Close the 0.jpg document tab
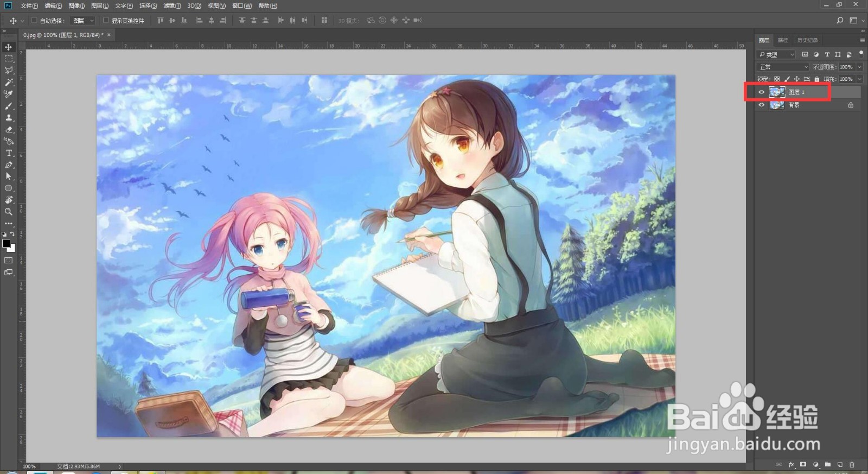The height and width of the screenshot is (474, 868). click(x=108, y=35)
